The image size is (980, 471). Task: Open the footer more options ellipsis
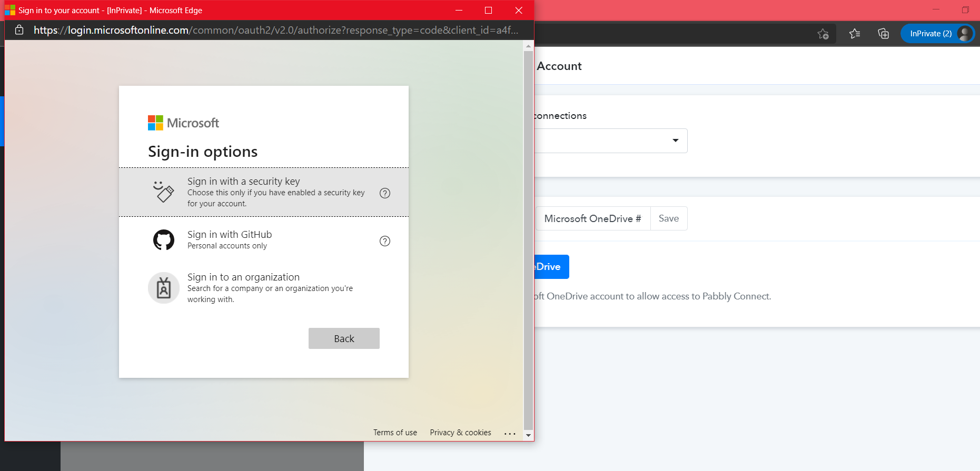point(510,433)
